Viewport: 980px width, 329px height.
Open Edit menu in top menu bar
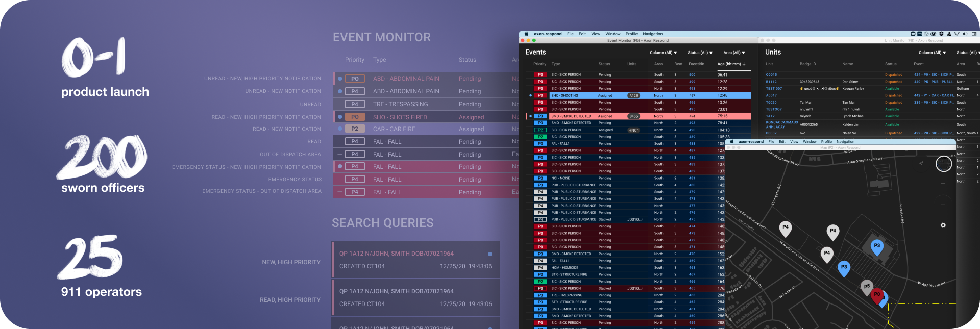click(x=582, y=34)
